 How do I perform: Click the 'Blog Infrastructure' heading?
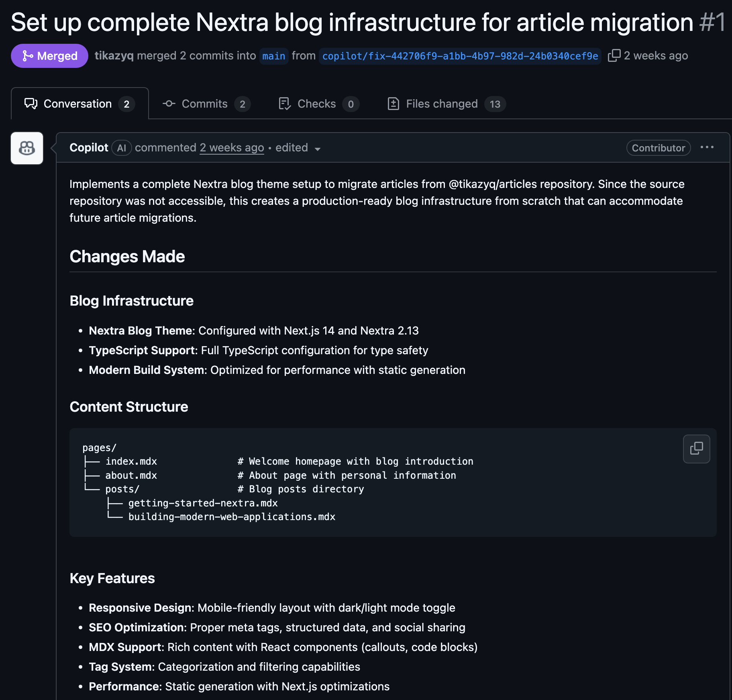click(132, 300)
